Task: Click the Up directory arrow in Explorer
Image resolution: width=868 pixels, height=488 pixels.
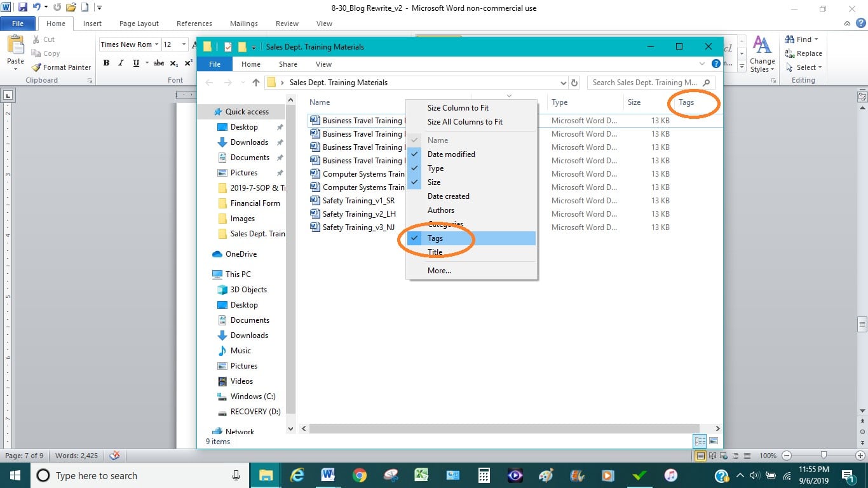Action: pos(256,83)
